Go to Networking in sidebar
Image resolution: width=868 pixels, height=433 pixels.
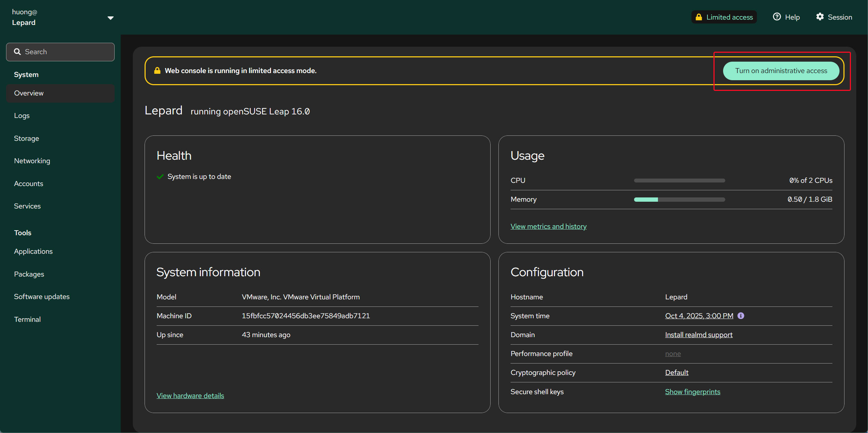pyautogui.click(x=32, y=161)
